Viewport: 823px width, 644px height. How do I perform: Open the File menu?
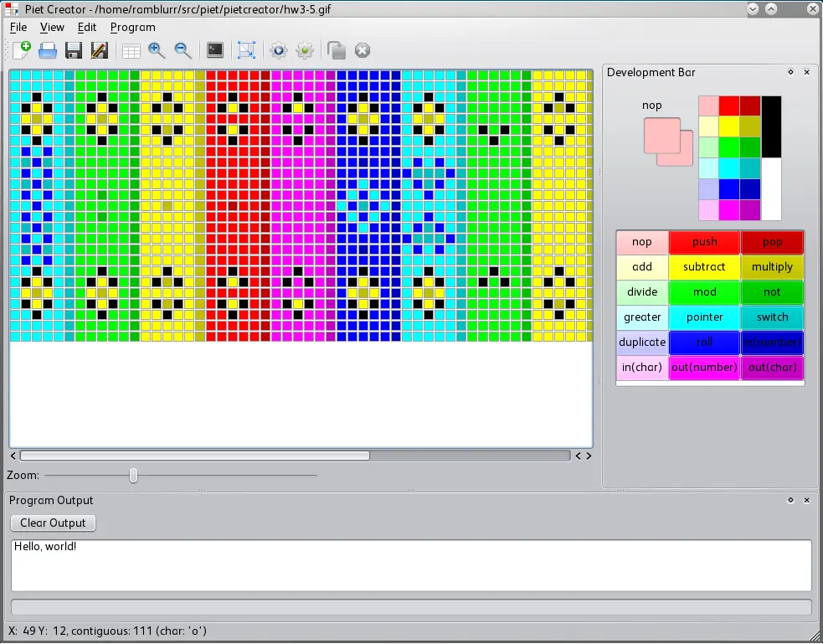pyautogui.click(x=18, y=27)
